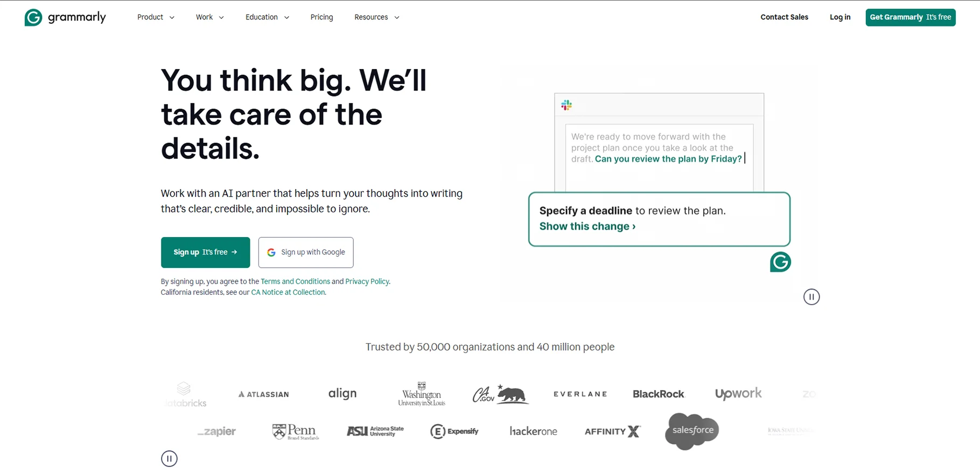This screenshot has width=980, height=470.
Task: Click the hackerone logo
Action: pos(533,431)
